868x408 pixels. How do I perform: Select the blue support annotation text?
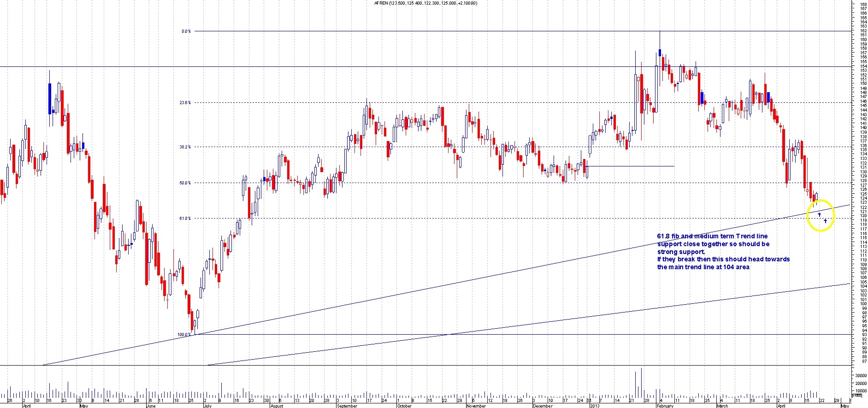[x=723, y=252]
